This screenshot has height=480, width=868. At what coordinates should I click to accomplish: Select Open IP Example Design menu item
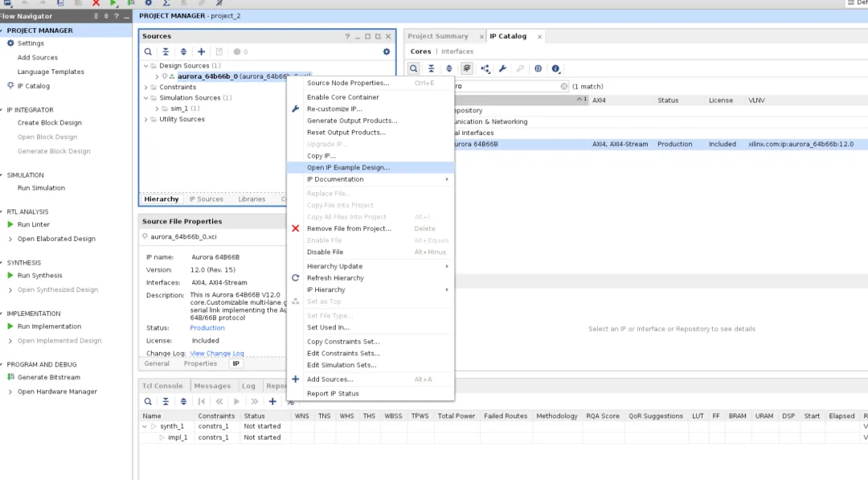(x=348, y=167)
